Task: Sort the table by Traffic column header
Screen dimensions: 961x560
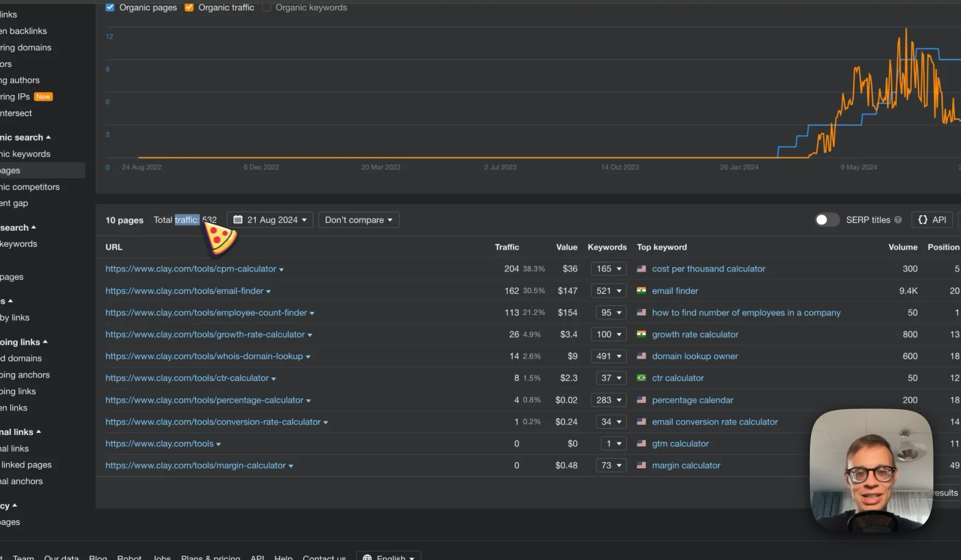Action: click(x=506, y=247)
